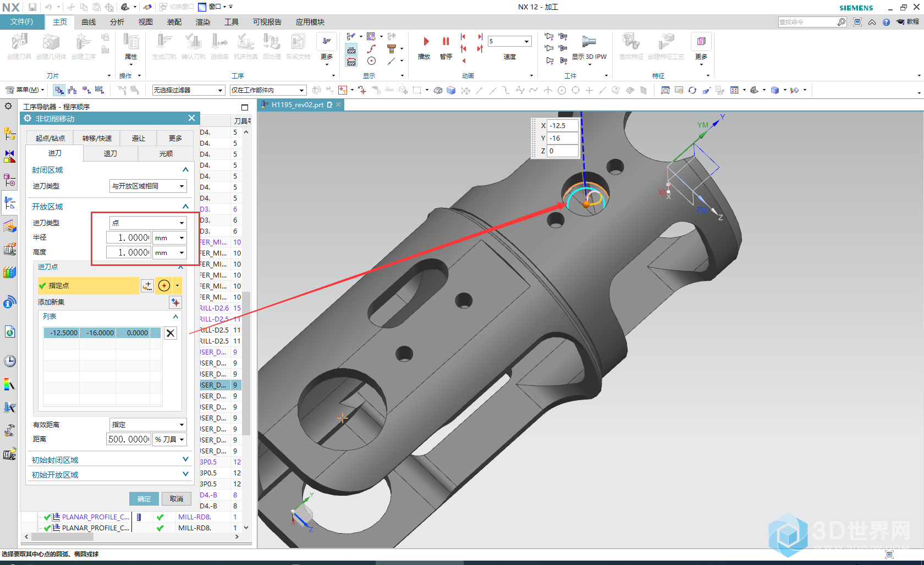Open the point dialog icon beside 指定点
Screen dimensions: 924x565
pos(147,286)
